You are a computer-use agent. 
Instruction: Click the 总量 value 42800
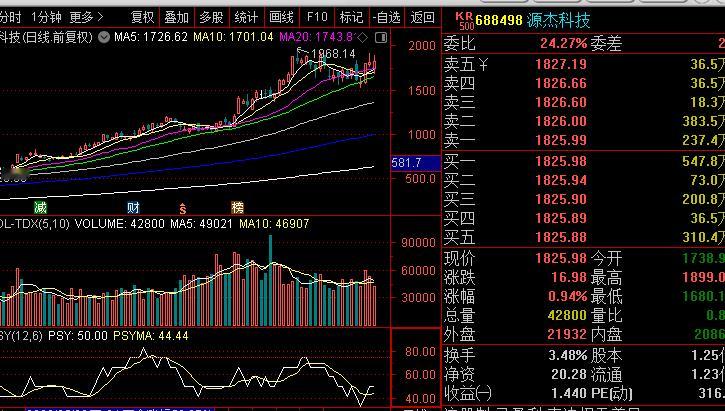(567, 315)
